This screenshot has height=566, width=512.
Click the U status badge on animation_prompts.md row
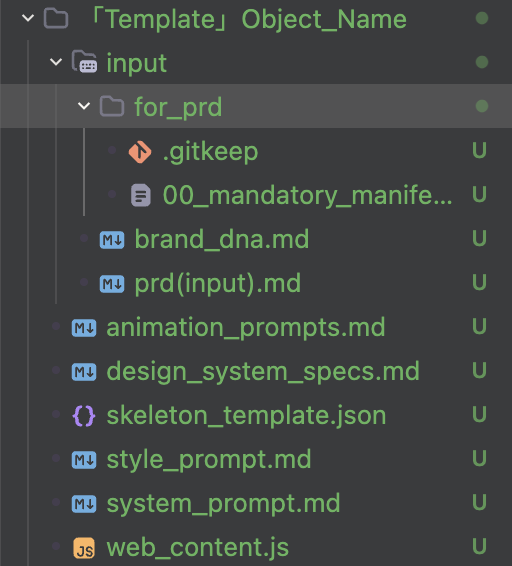(479, 326)
